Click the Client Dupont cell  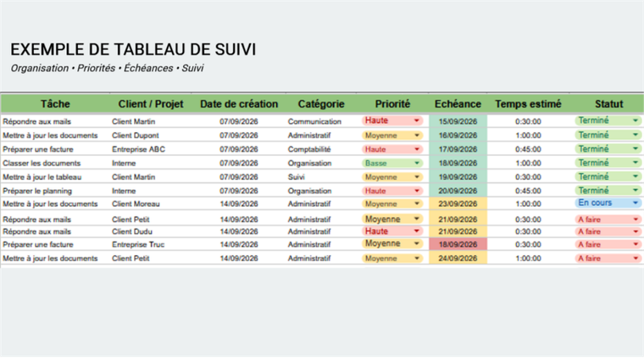(135, 136)
